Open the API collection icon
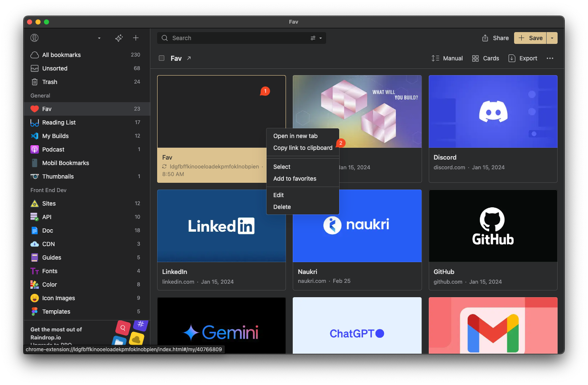588x385 pixels. pos(35,217)
